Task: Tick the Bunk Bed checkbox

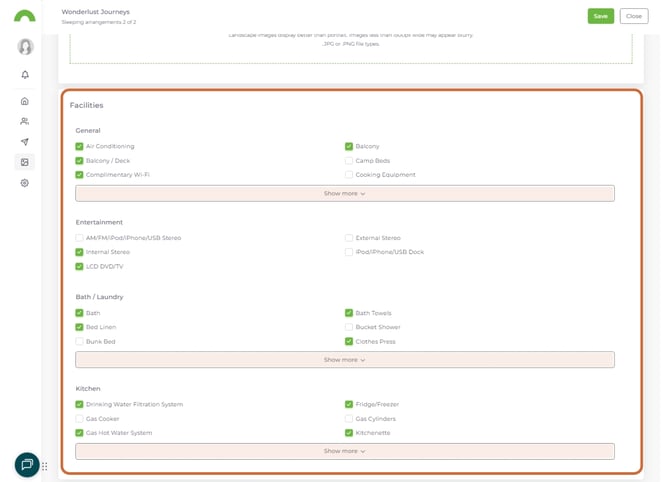Action: click(80, 342)
